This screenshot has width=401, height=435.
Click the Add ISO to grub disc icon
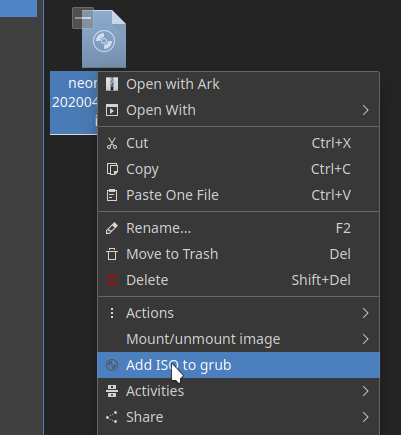click(112, 365)
